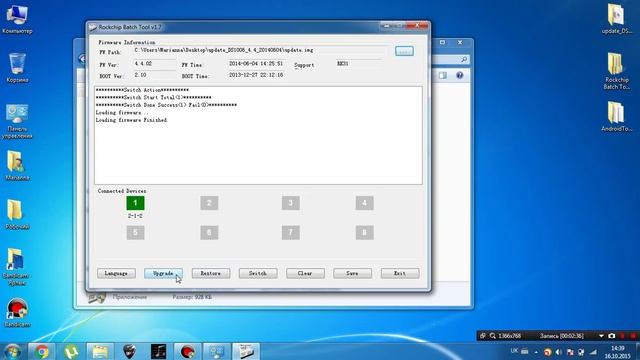The width and height of the screenshot is (640, 360).
Task: Click the 'Loading firmware Finished' log line
Action: coord(131,120)
